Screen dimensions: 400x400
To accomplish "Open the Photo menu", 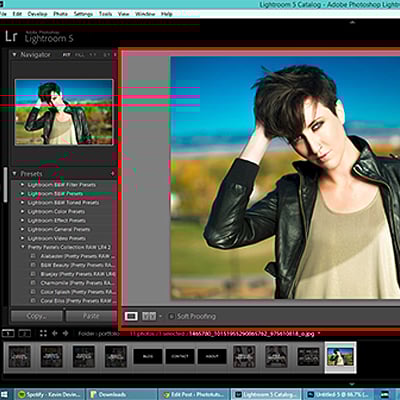I will [60, 14].
